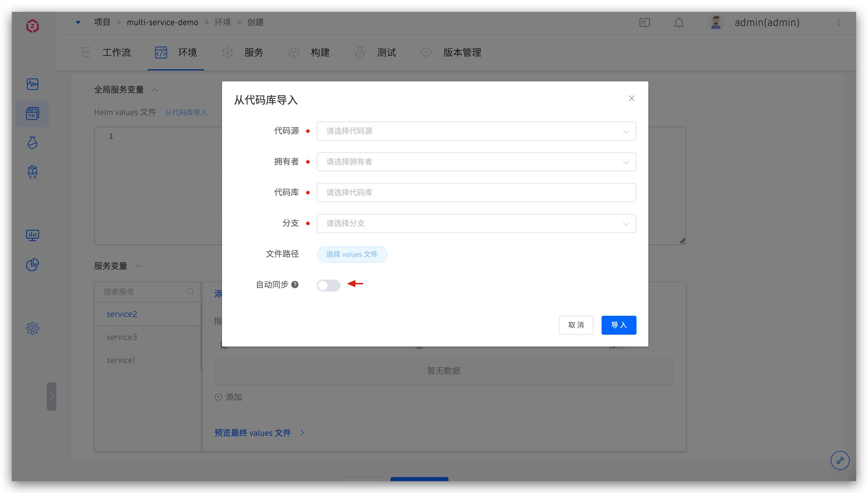868x493 pixels.
Task: Switch to the 构建 tab
Action: point(320,52)
